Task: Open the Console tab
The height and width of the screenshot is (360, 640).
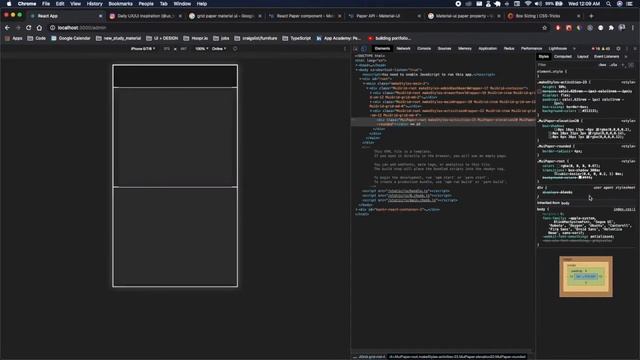Action: tap(424, 49)
